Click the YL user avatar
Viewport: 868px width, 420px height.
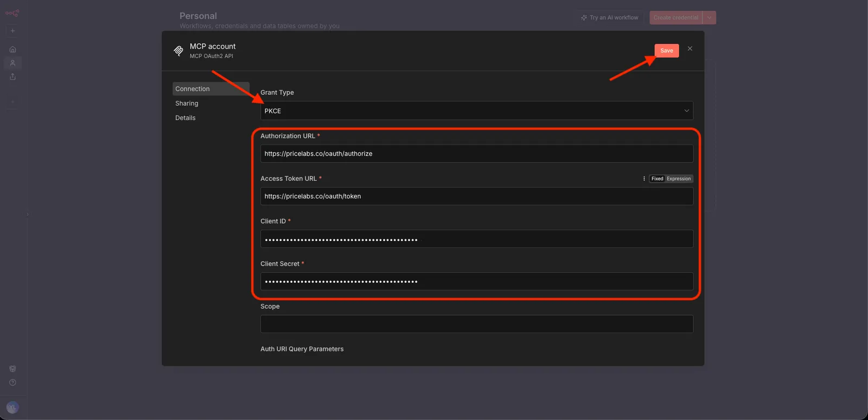(x=12, y=407)
